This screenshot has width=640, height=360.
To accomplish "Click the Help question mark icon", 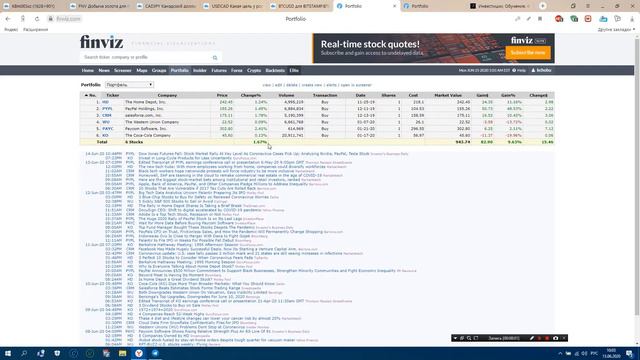I will point(514,70).
